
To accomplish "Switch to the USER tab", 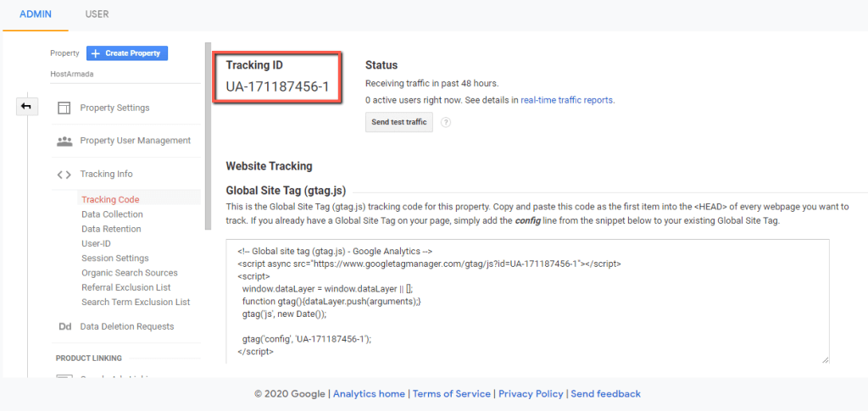I will point(97,14).
